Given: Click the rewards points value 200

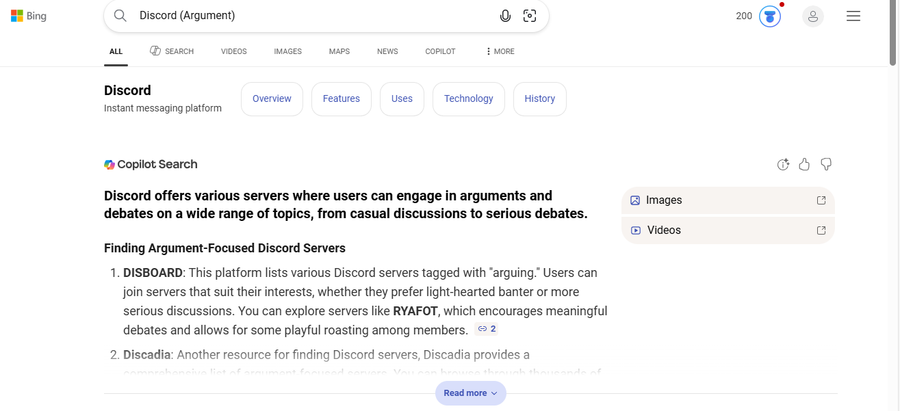Looking at the screenshot, I should click(x=744, y=16).
